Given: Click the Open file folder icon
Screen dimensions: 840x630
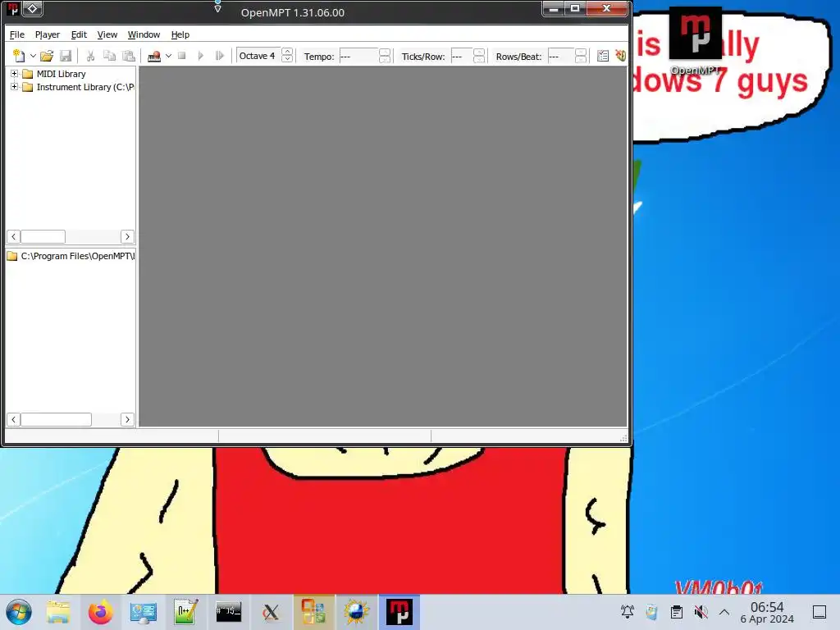Looking at the screenshot, I should [47, 56].
